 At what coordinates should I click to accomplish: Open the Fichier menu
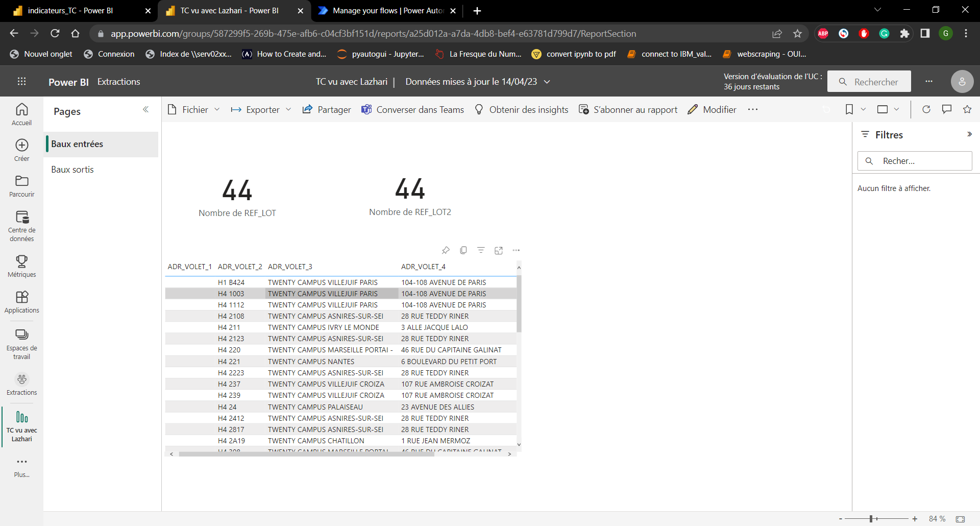point(194,109)
